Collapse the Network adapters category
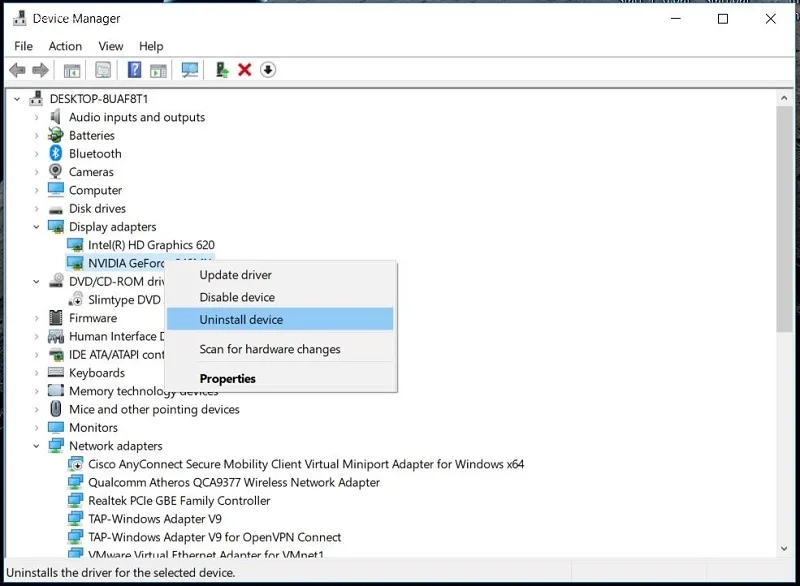 36,446
